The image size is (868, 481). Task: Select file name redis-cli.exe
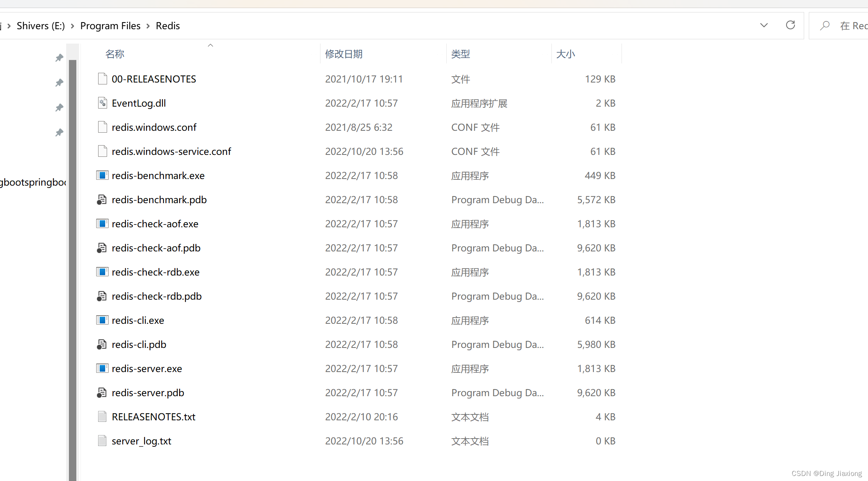pyautogui.click(x=138, y=320)
